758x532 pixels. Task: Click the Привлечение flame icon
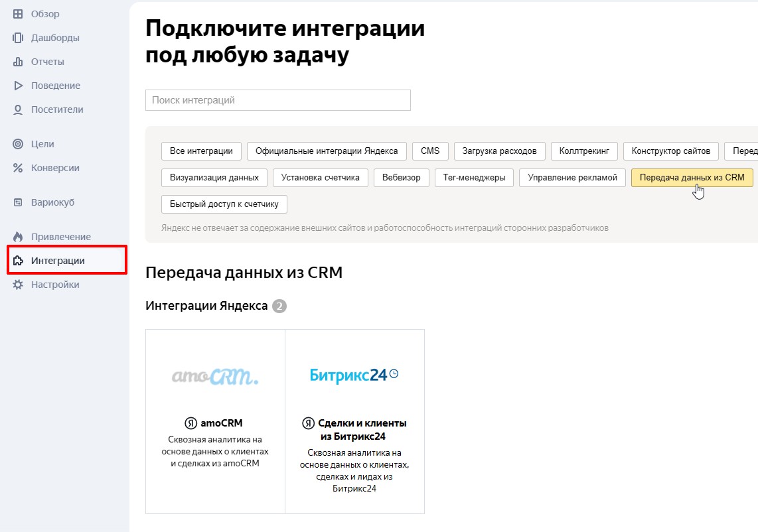coord(18,237)
